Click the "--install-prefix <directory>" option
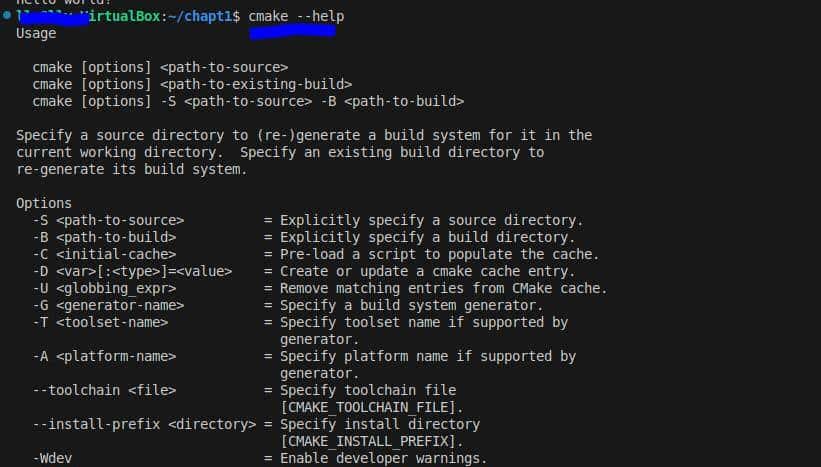 pos(144,424)
